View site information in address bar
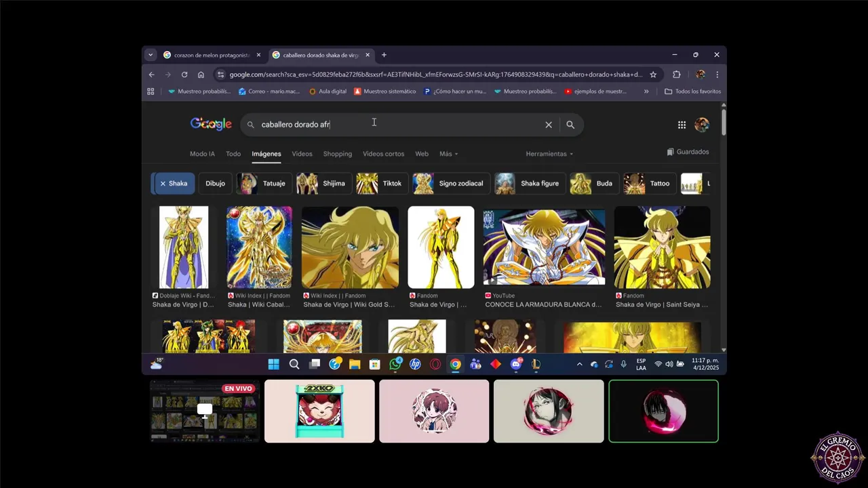The height and width of the screenshot is (488, 868). point(220,75)
